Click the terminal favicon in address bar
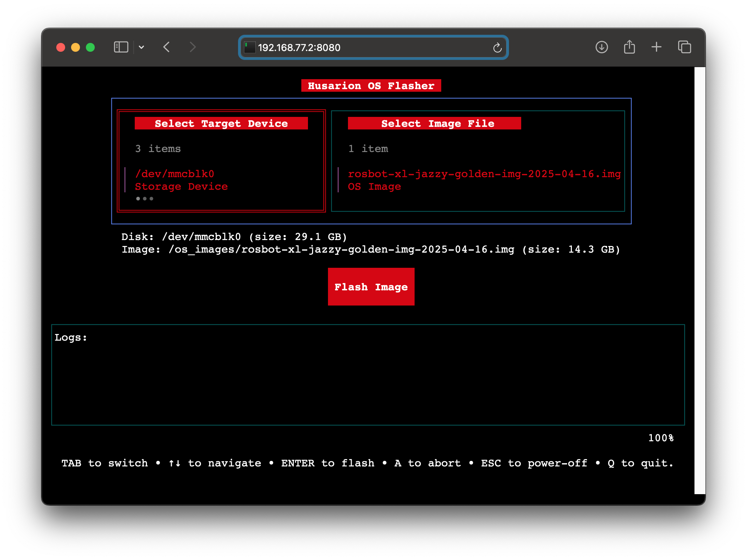The height and width of the screenshot is (560, 747). tap(249, 47)
